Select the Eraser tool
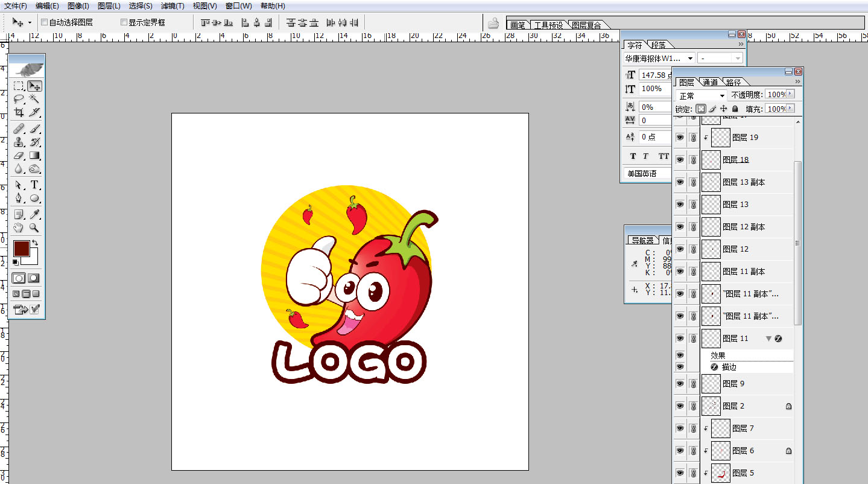The width and height of the screenshot is (868, 484). pos(19,156)
